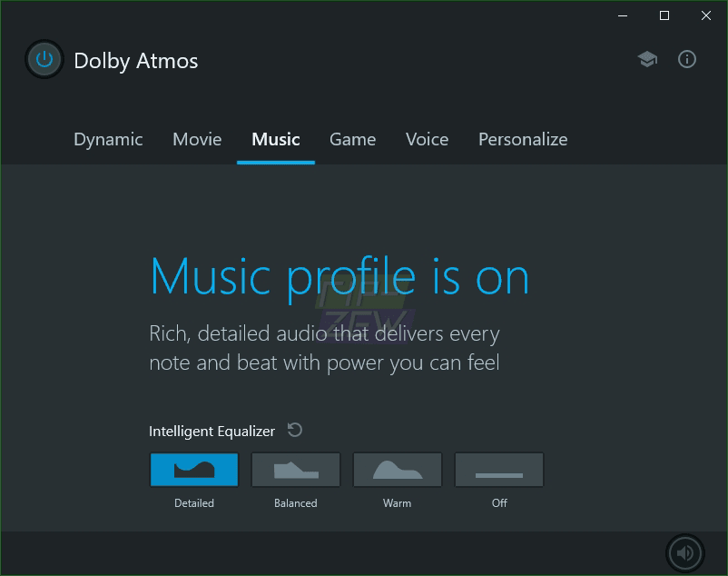The image size is (728, 576).
Task: Select the Balanced equalizer preset
Action: coord(296,470)
